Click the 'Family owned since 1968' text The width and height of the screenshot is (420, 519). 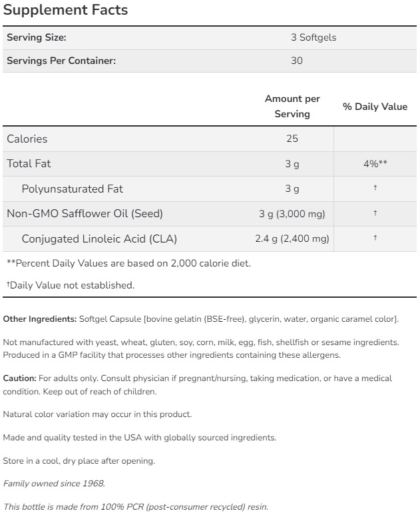point(54,483)
